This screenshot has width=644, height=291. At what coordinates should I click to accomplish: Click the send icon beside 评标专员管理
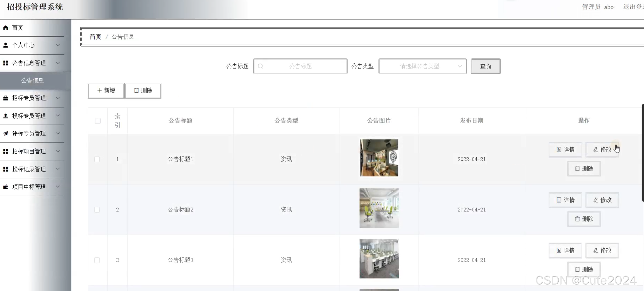point(6,133)
